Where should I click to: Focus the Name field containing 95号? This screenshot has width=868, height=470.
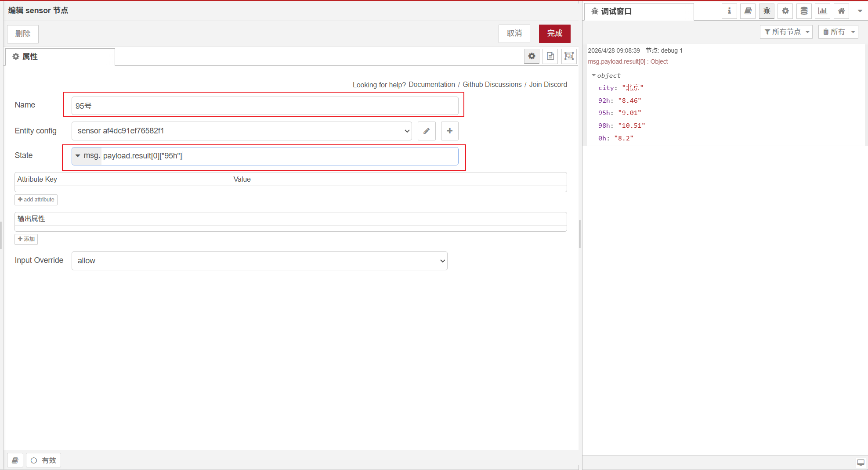(x=265, y=106)
